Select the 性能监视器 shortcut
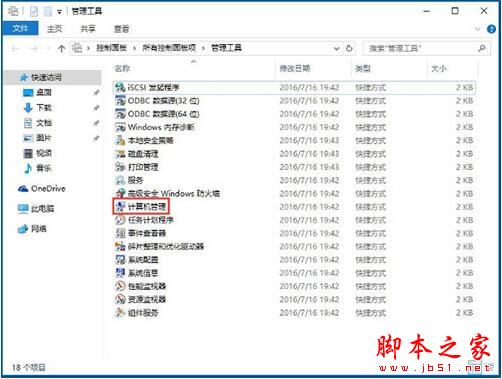502x379 pixels. (294, 286)
